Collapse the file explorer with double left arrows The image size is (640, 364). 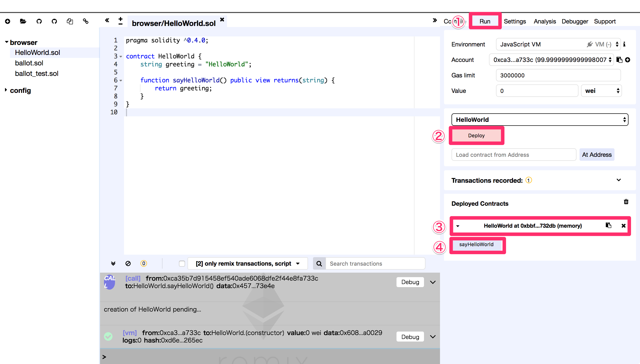107,20
